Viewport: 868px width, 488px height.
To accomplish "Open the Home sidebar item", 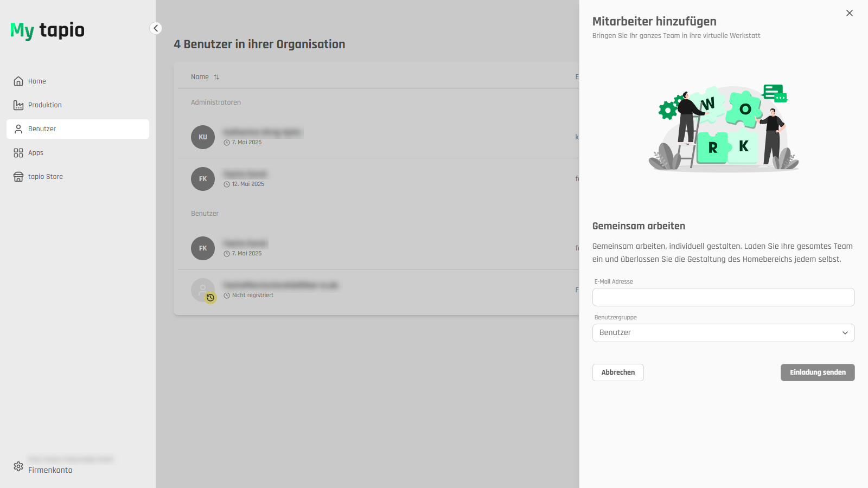I will pyautogui.click(x=78, y=81).
